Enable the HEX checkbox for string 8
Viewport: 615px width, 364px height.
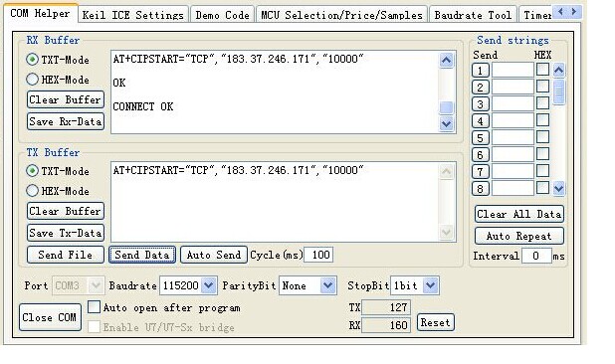(x=542, y=187)
